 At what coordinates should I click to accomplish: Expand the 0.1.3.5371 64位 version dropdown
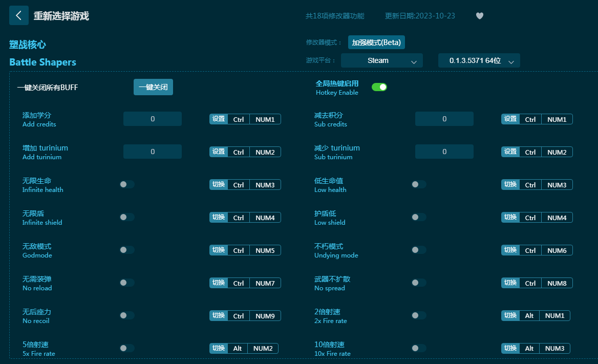tap(479, 60)
